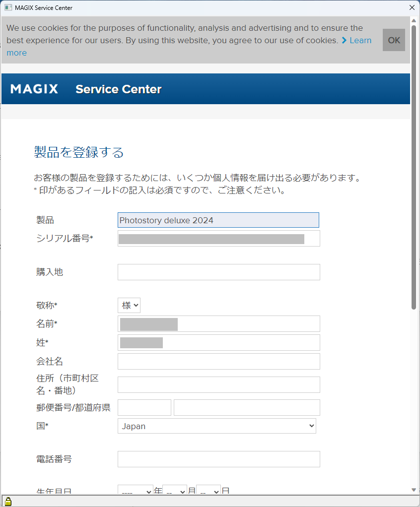Image resolution: width=420 pixels, height=507 pixels.
Task: Click the 会社名 company input field
Action: 219,362
